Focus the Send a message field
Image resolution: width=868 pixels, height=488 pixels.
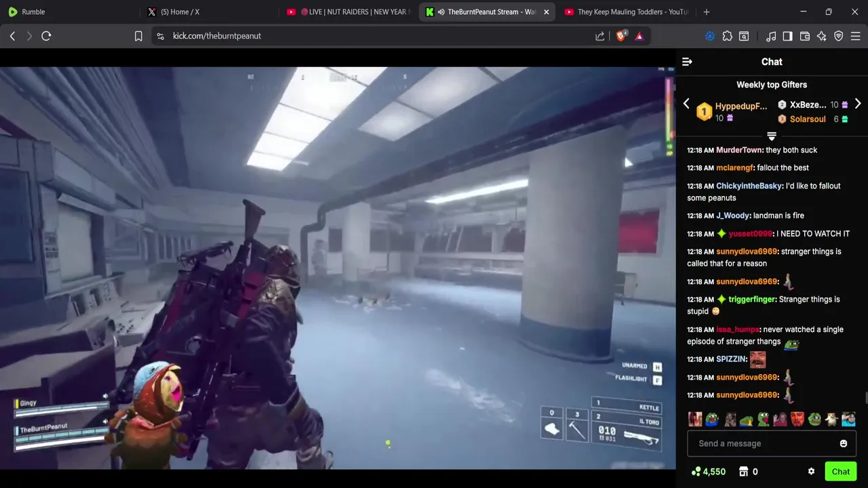pyautogui.click(x=772, y=444)
